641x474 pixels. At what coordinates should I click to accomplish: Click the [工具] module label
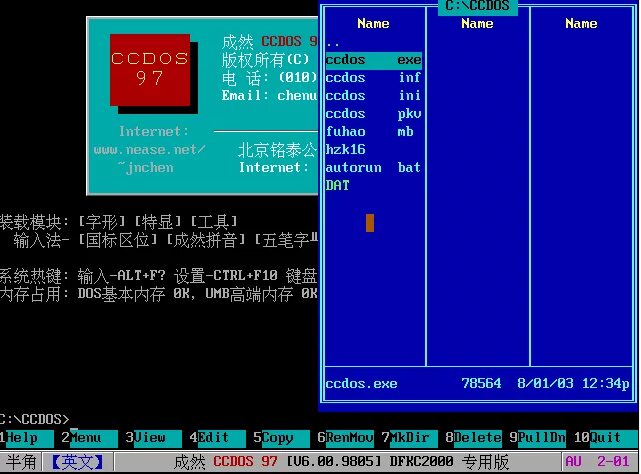tap(214, 222)
